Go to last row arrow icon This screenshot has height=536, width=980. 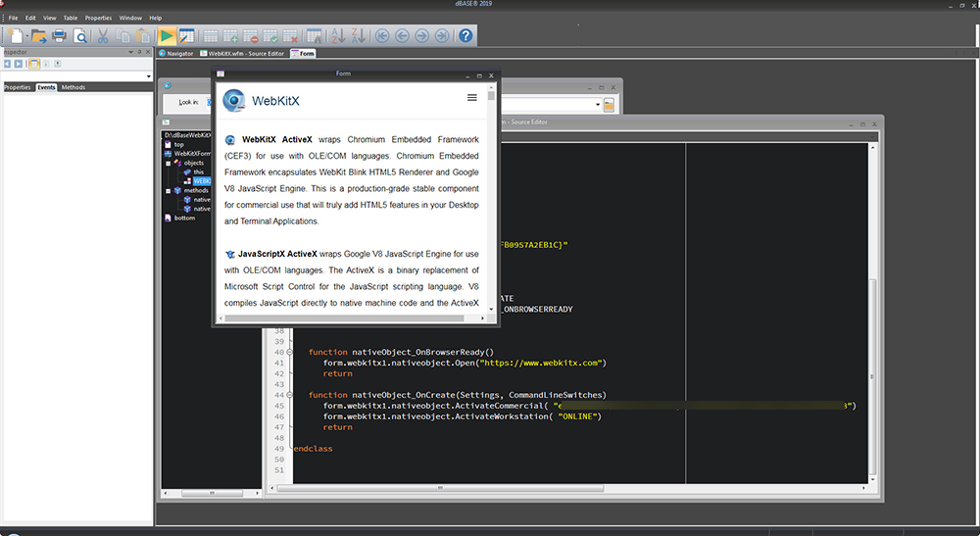click(442, 36)
